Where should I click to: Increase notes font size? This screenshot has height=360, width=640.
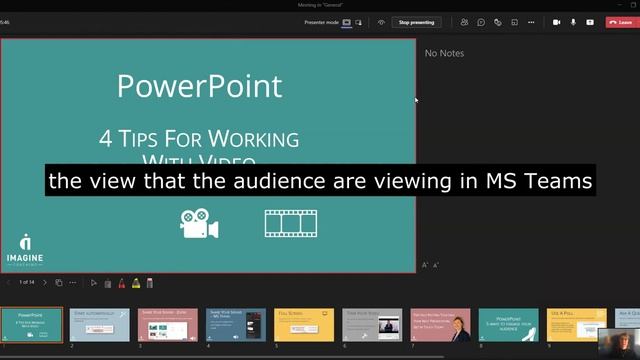click(425, 265)
